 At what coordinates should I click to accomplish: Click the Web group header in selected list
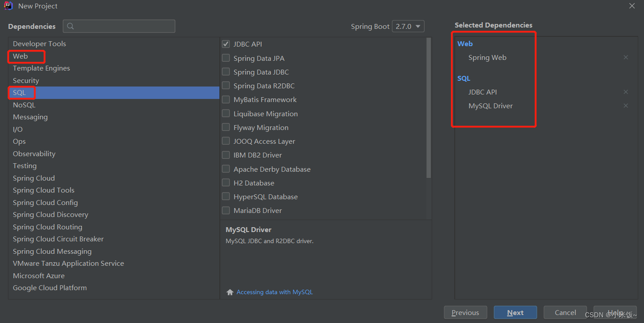[x=465, y=43]
